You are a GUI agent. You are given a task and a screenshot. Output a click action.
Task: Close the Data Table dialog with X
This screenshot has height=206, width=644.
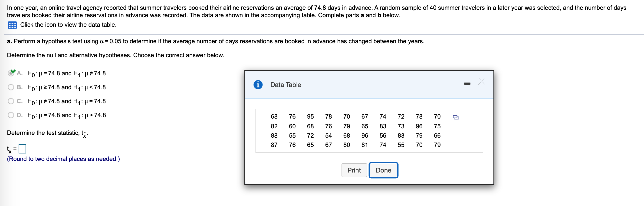(x=481, y=81)
